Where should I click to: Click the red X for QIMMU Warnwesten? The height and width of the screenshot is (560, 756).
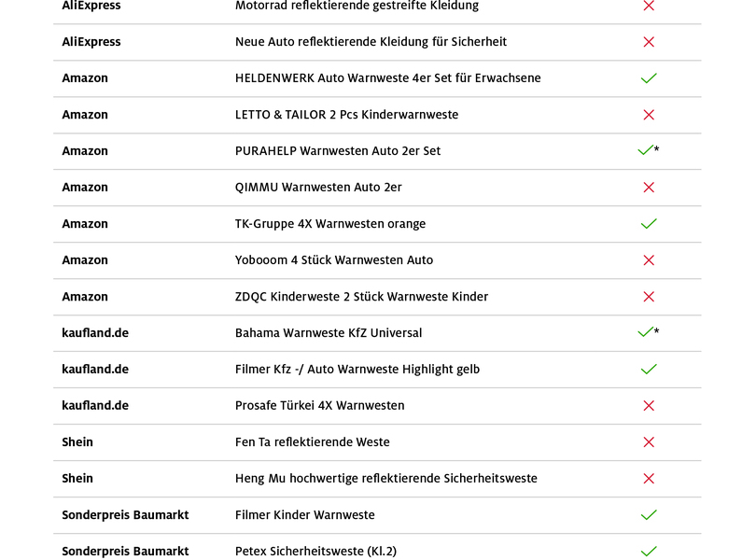point(649,188)
